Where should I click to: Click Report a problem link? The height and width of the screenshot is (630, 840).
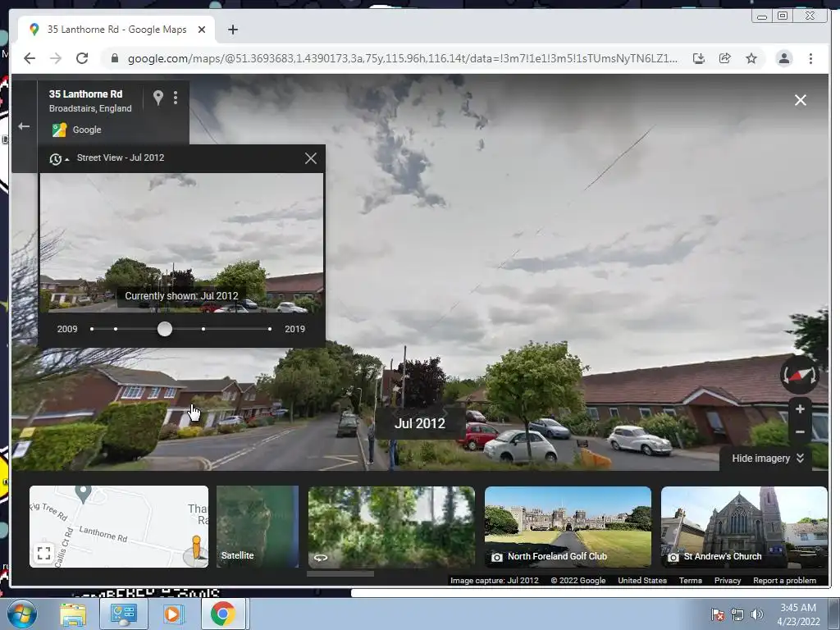(784, 580)
